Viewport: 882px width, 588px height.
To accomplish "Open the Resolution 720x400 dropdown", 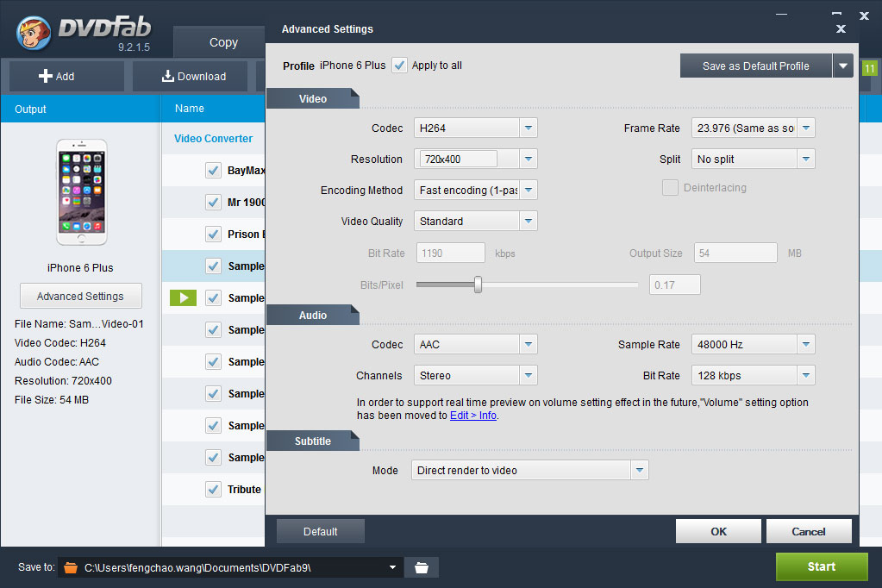I will click(x=529, y=159).
